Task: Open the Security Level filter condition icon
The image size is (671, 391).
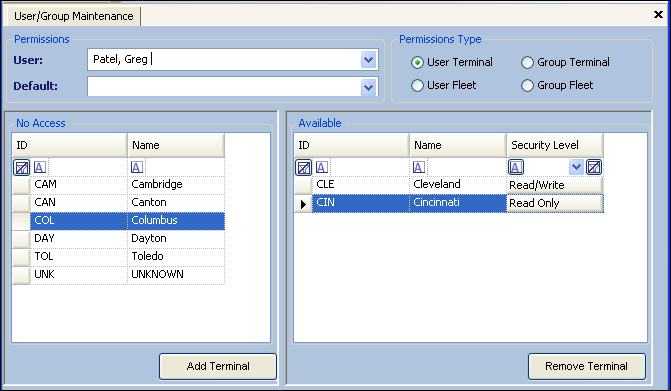Action: (x=516, y=167)
